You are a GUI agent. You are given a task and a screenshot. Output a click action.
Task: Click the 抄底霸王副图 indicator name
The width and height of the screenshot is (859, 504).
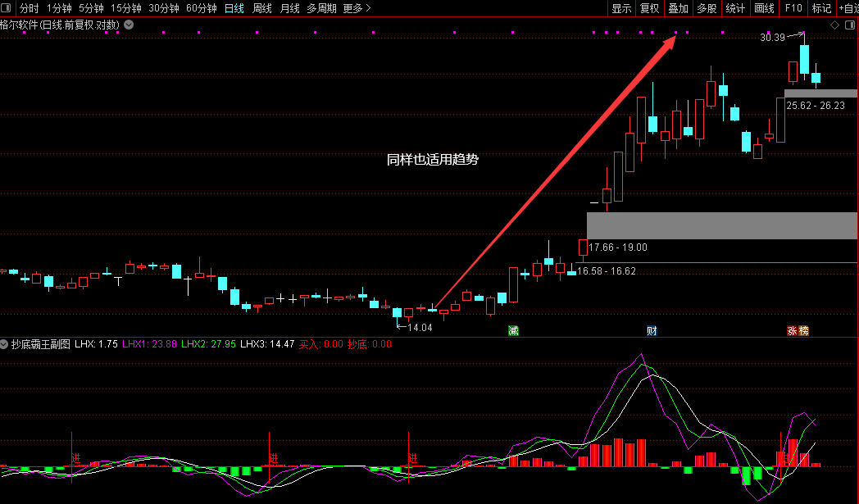click(x=40, y=344)
